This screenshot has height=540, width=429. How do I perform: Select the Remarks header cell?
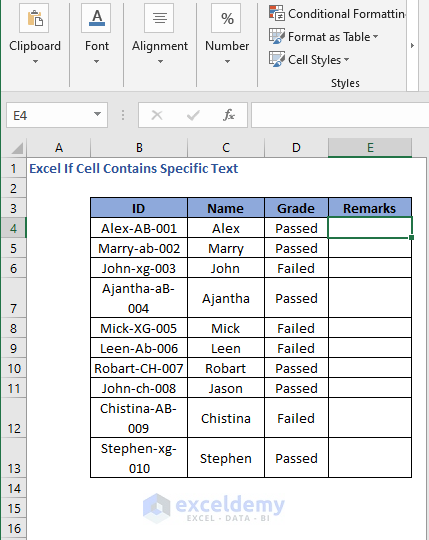point(370,208)
